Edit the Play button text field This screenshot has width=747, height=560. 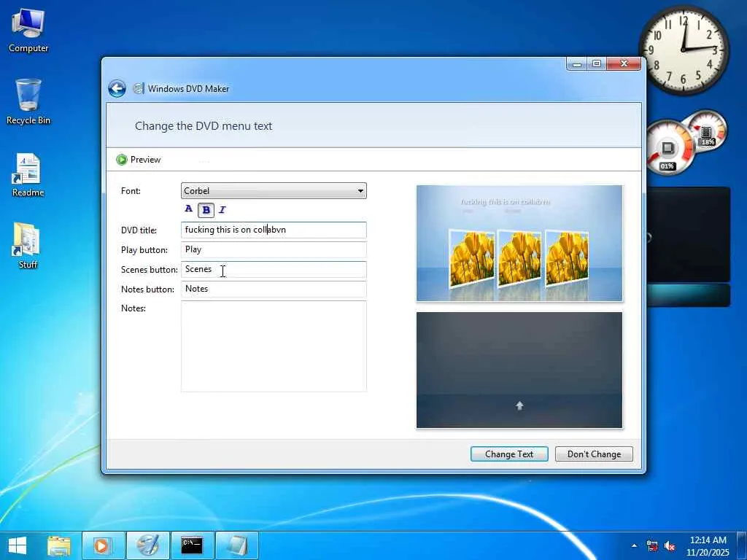click(274, 249)
